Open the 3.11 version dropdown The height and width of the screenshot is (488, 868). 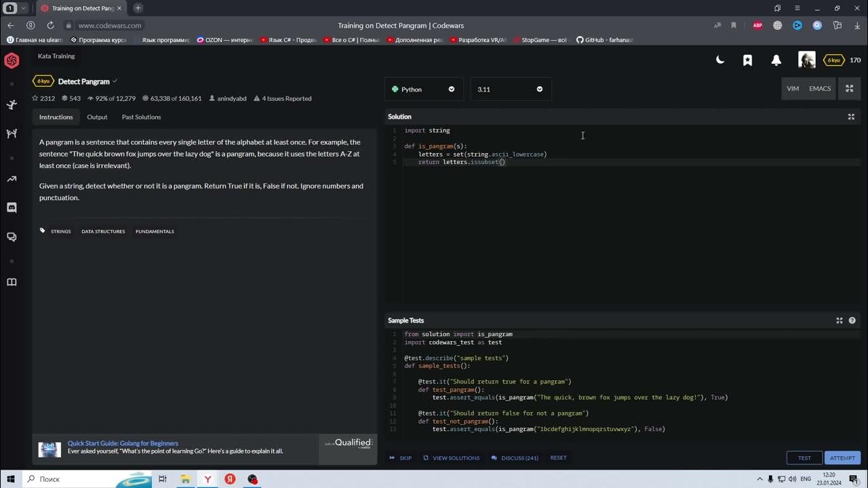tap(511, 89)
